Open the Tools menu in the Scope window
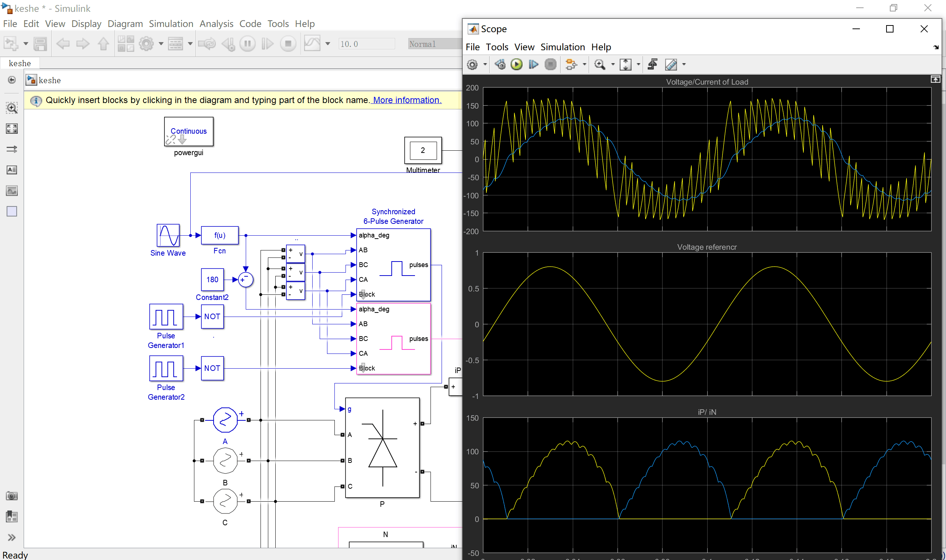946x560 pixels. (497, 47)
